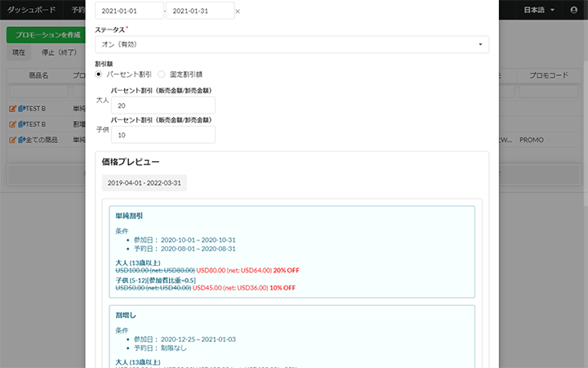Click the 商品名 column filter box
Viewport: 588px width, 368px height.
coord(38,92)
